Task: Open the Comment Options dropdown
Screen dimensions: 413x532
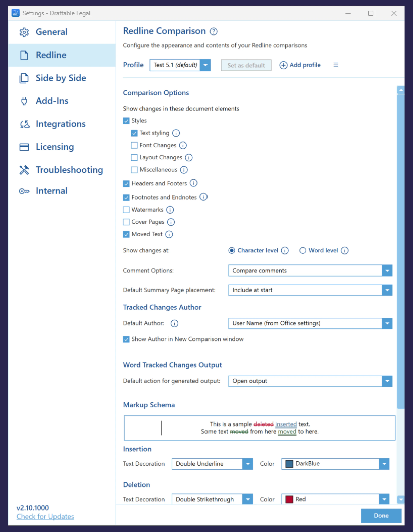Action: (x=387, y=270)
